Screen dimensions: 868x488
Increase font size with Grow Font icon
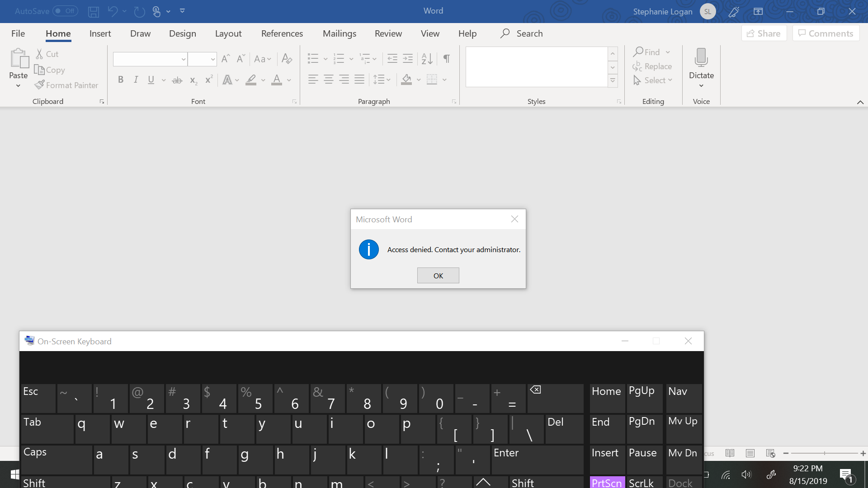[x=226, y=58]
